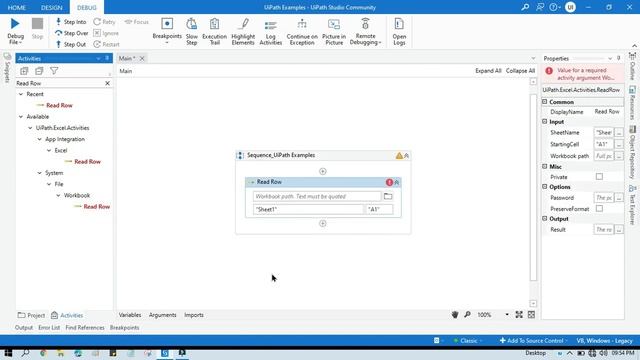Screen dimensions: 640x360
Task: Open Windows Start menu
Action: coord(8,353)
